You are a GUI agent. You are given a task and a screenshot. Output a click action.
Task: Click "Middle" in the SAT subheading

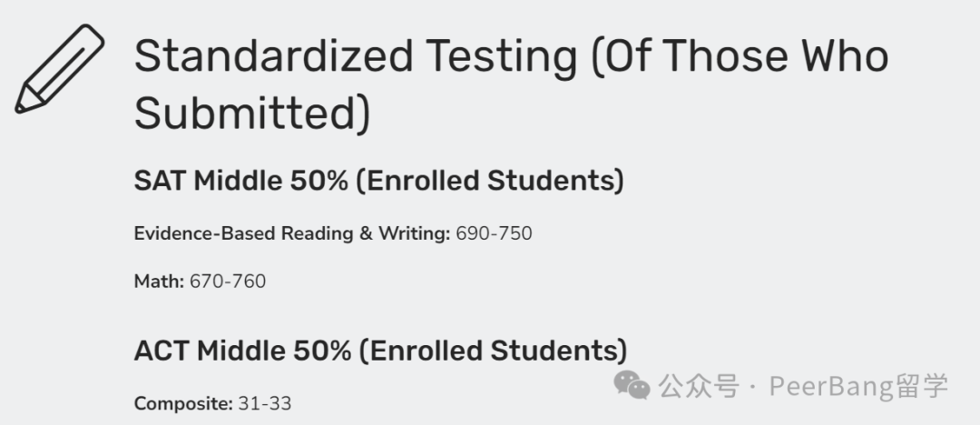tap(238, 181)
